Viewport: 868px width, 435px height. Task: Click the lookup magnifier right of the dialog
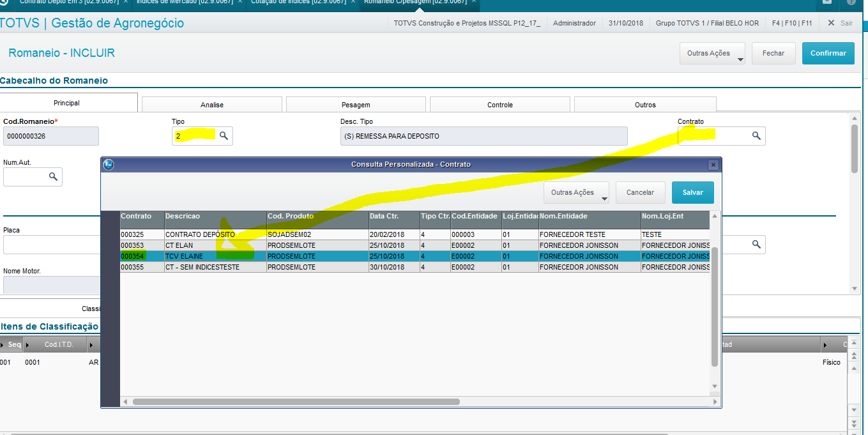pyautogui.click(x=756, y=244)
